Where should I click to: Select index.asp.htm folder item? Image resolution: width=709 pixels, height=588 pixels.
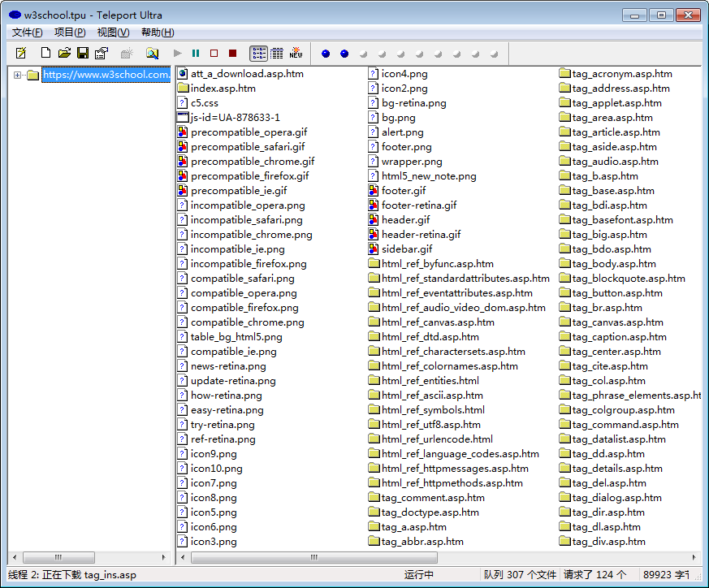point(223,89)
